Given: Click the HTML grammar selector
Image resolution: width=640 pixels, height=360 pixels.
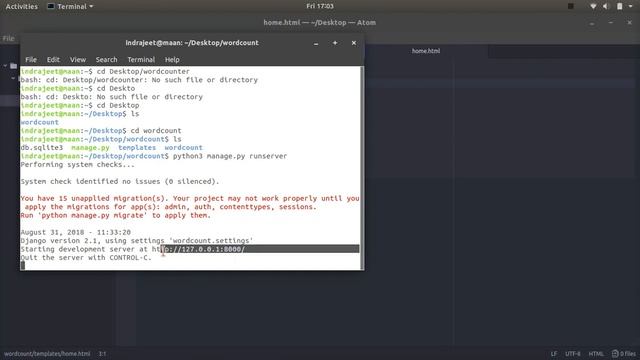Looking at the screenshot, I should click(596, 354).
